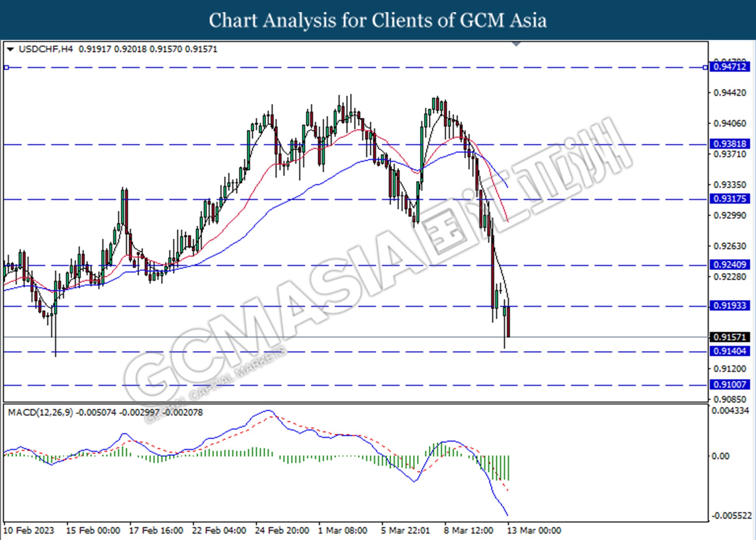This screenshot has height=540, width=756.
Task: Click the 13 Mar 00:00 date label
Action: tap(534, 531)
